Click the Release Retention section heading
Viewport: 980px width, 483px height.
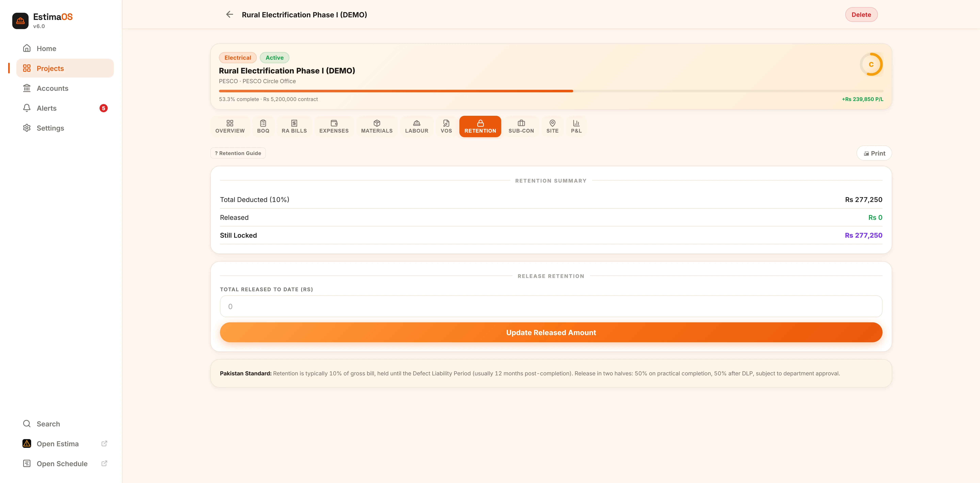(551, 276)
